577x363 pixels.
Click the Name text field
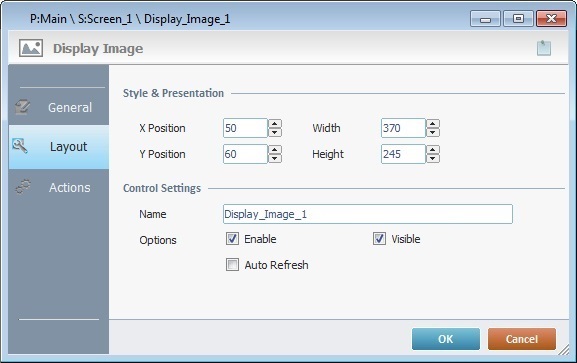tap(368, 214)
